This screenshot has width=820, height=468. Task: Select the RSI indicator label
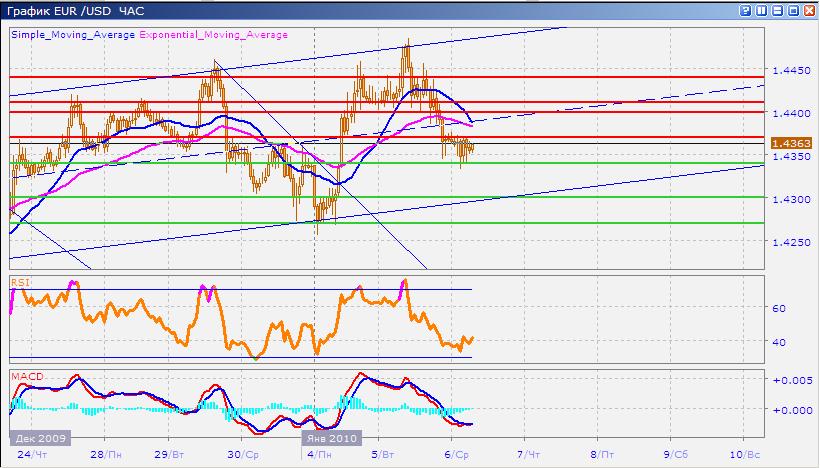pyautogui.click(x=18, y=283)
